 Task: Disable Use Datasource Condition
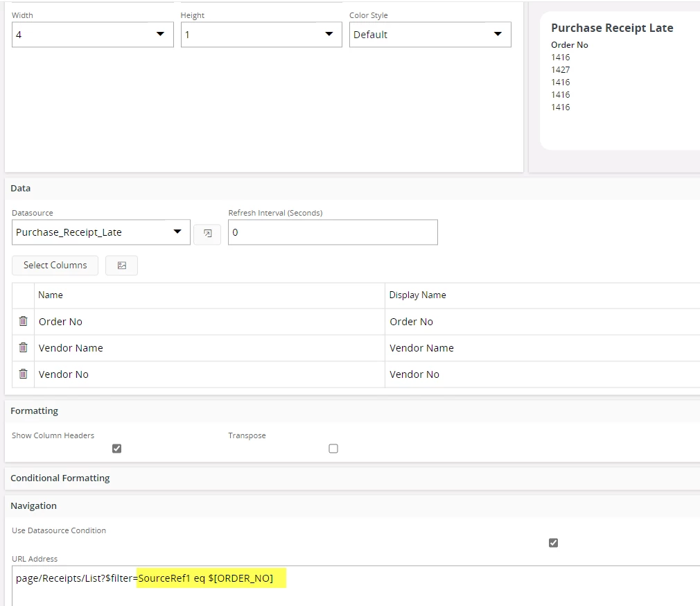point(553,543)
